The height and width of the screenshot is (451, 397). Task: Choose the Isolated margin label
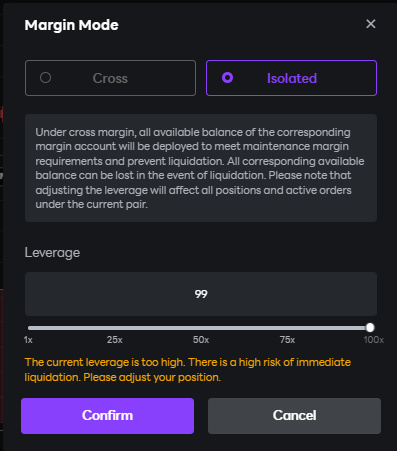292,78
